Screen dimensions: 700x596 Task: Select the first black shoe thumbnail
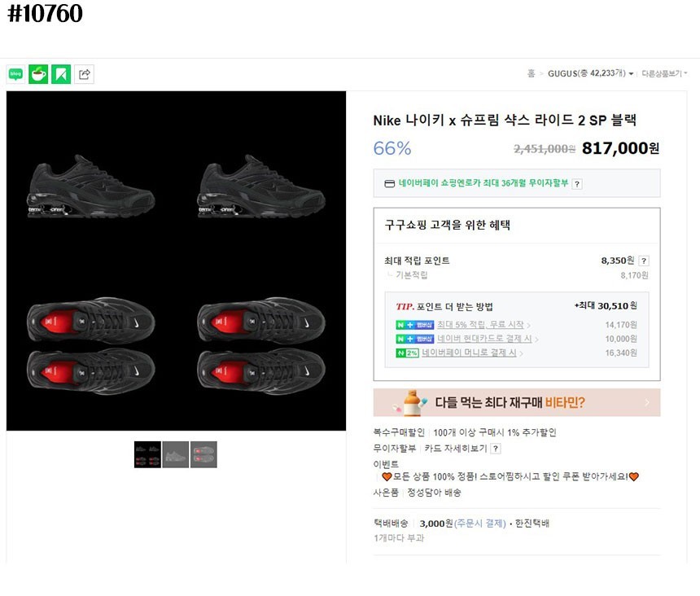click(x=147, y=454)
